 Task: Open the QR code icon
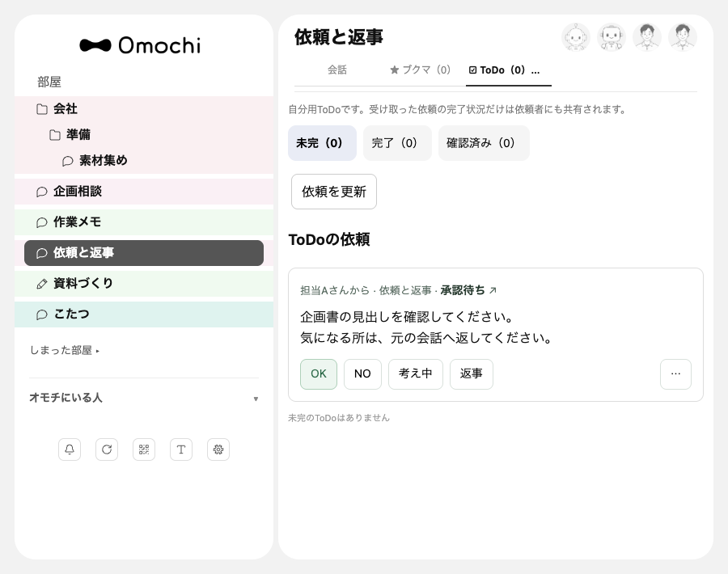click(x=144, y=449)
